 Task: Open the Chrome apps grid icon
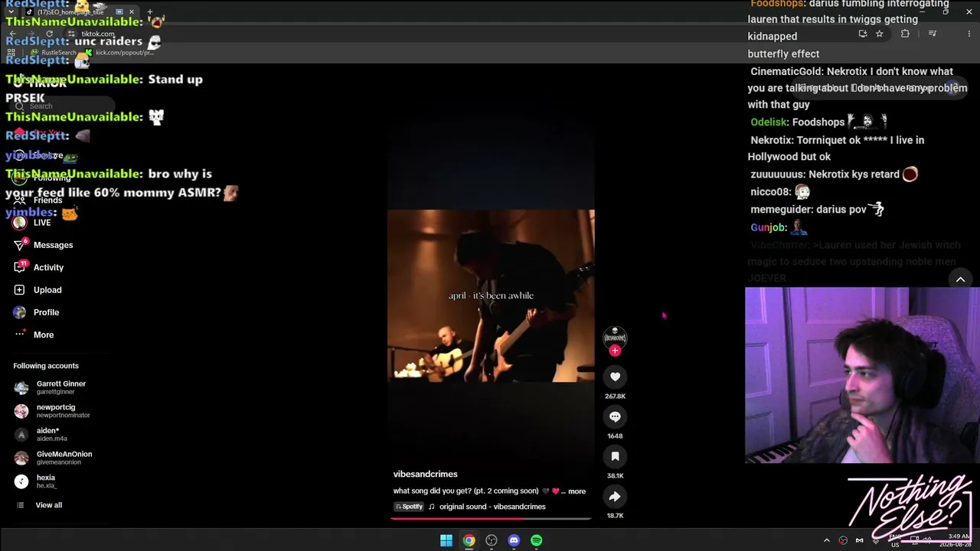[x=11, y=53]
